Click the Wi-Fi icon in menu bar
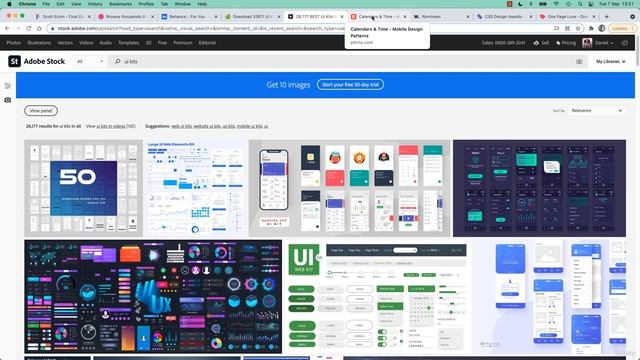The width and height of the screenshot is (640, 360). click(x=556, y=4)
